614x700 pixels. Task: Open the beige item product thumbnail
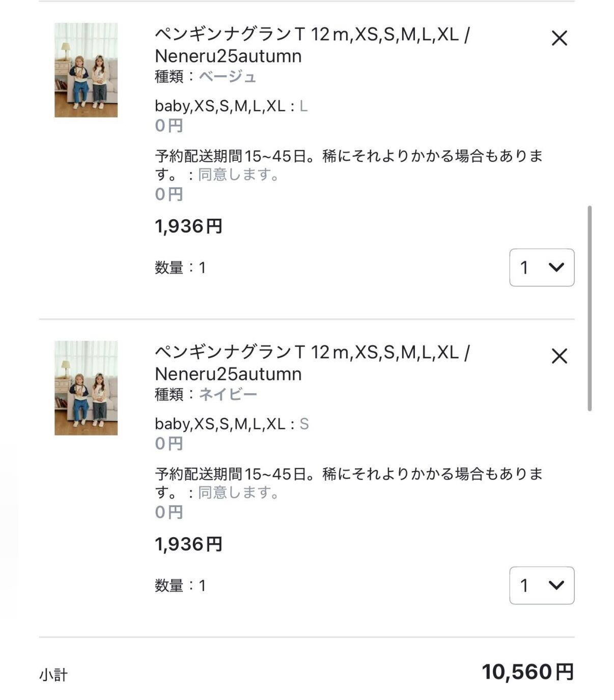click(86, 70)
